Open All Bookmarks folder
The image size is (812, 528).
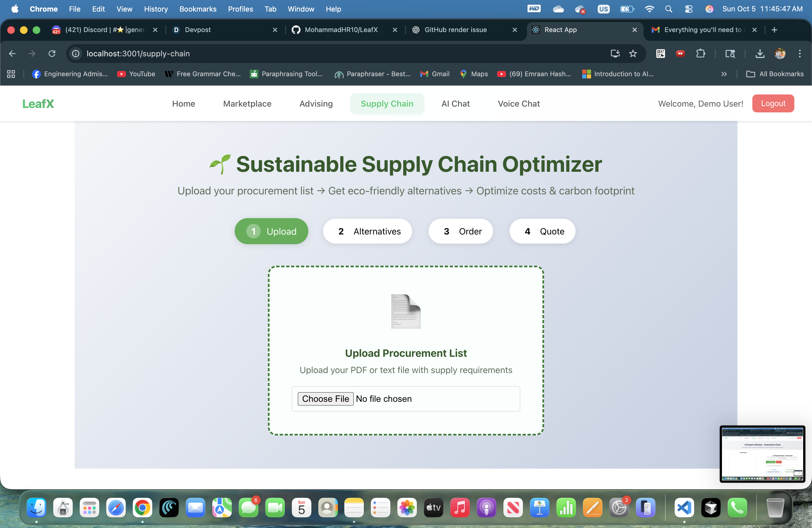coord(775,74)
